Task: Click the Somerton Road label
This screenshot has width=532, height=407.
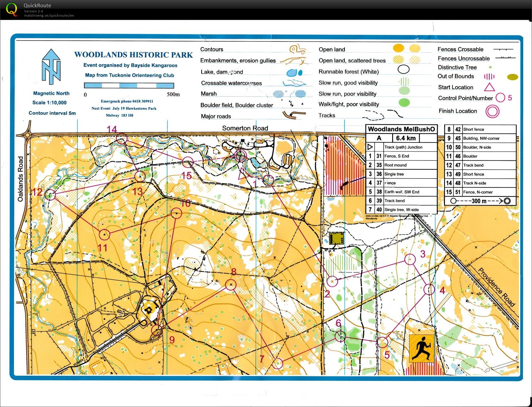Action: pos(245,128)
